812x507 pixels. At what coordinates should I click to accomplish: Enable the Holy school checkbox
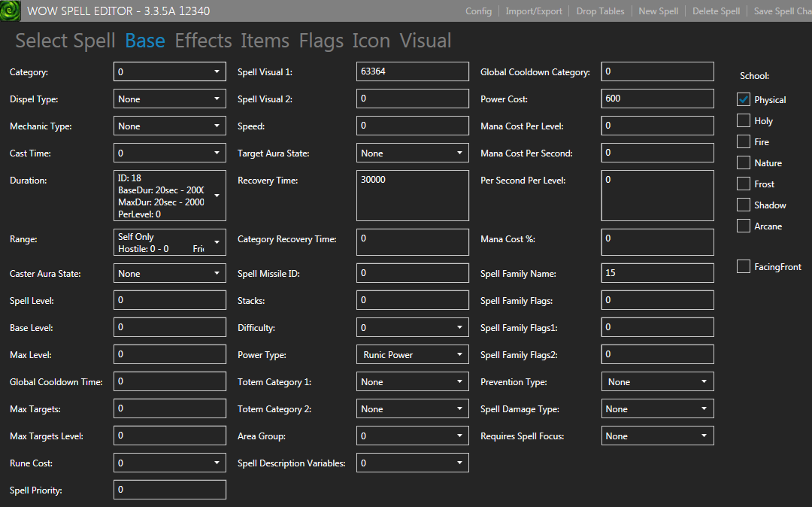pos(744,120)
